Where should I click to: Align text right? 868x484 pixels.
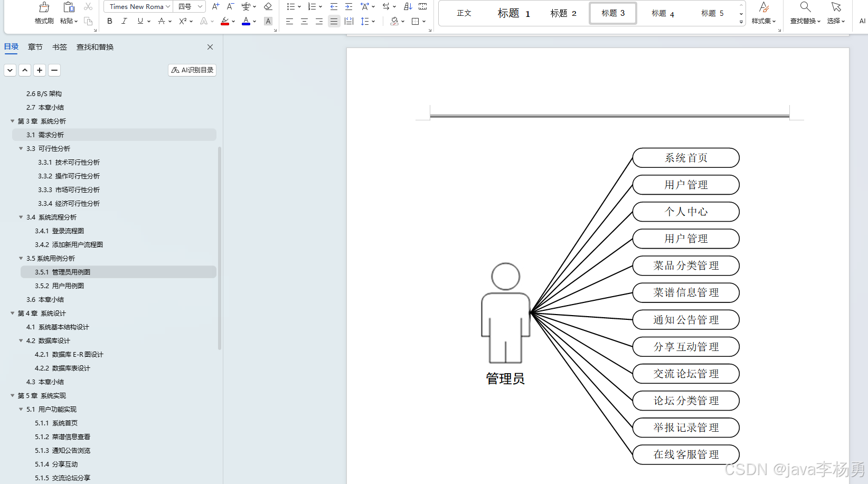(319, 21)
